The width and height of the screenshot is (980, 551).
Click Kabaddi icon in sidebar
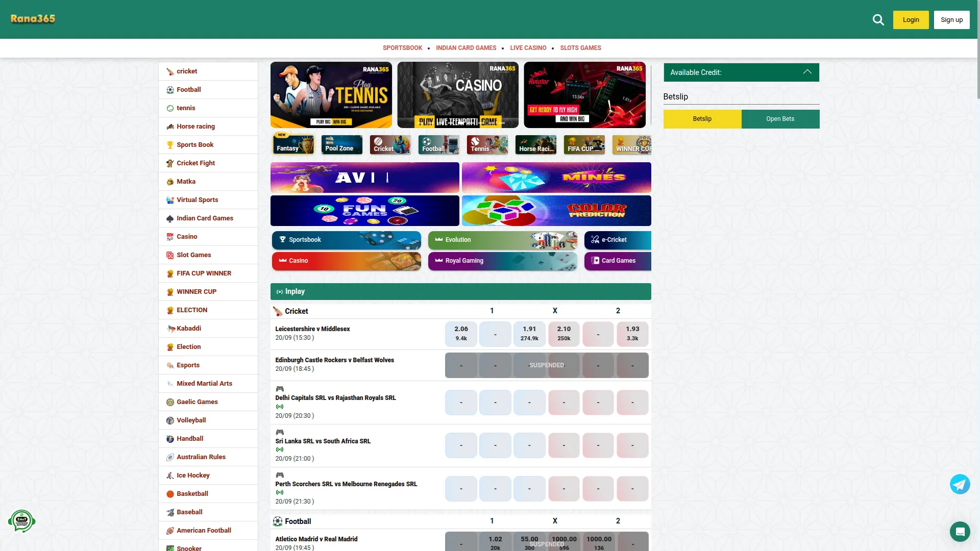tap(170, 329)
